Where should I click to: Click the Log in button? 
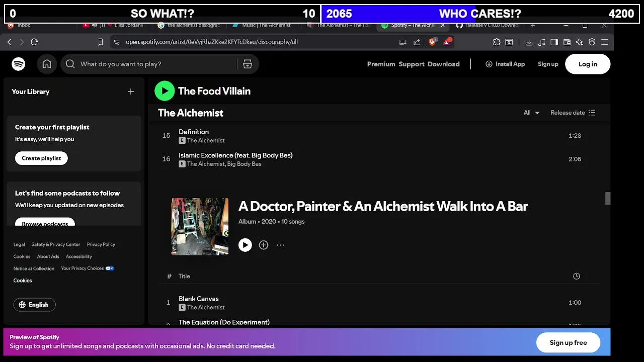[x=588, y=64]
